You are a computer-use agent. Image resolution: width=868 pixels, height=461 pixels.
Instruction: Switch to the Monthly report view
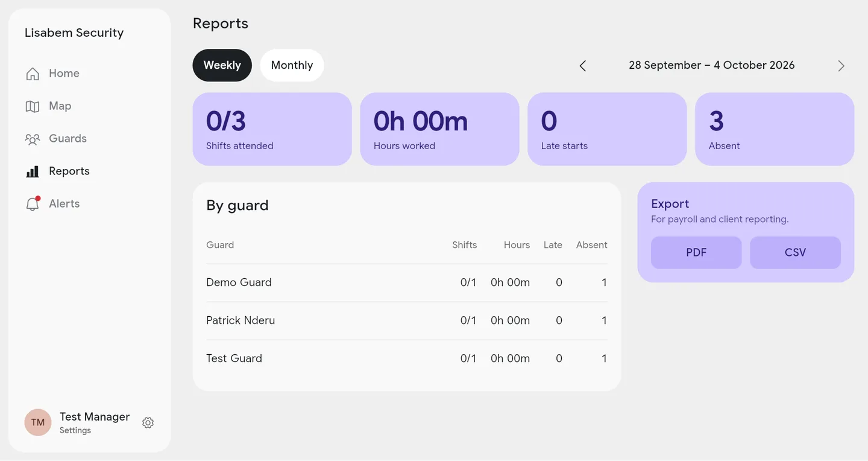tap(292, 65)
